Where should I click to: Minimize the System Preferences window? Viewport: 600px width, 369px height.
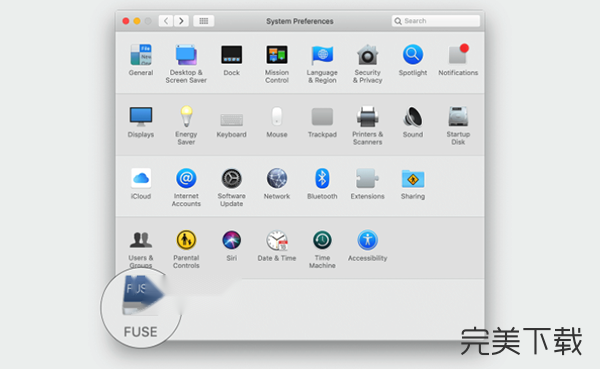pos(137,21)
